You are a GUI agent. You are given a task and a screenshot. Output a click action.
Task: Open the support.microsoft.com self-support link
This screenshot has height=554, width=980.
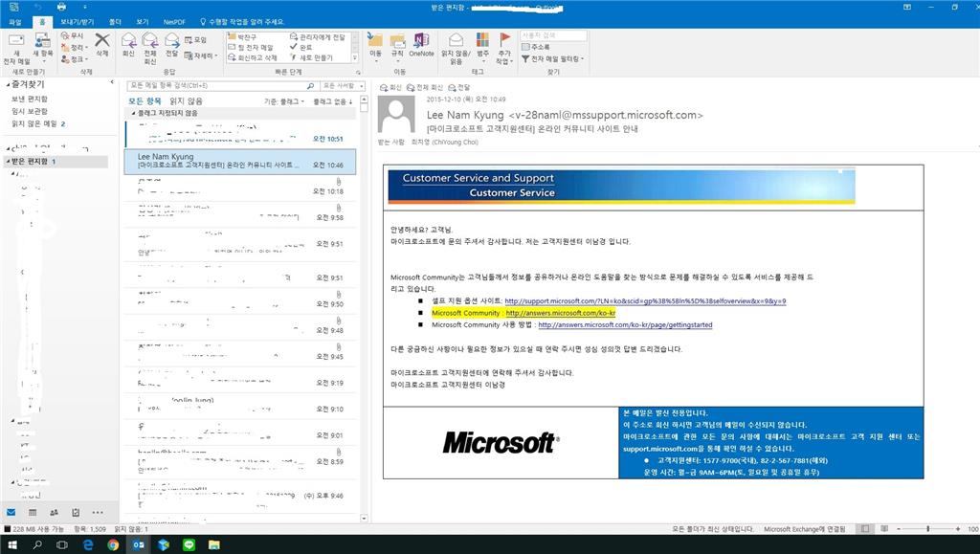(x=645, y=301)
